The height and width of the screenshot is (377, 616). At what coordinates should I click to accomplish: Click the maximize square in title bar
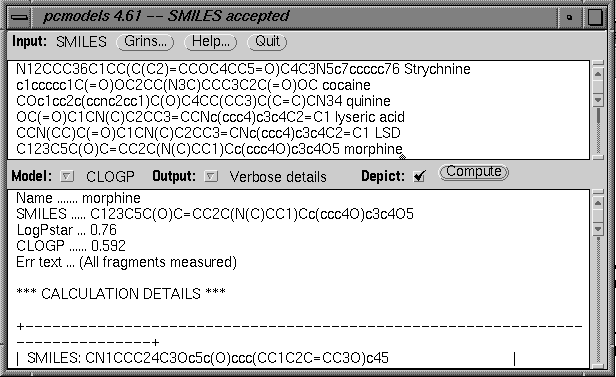596,17
